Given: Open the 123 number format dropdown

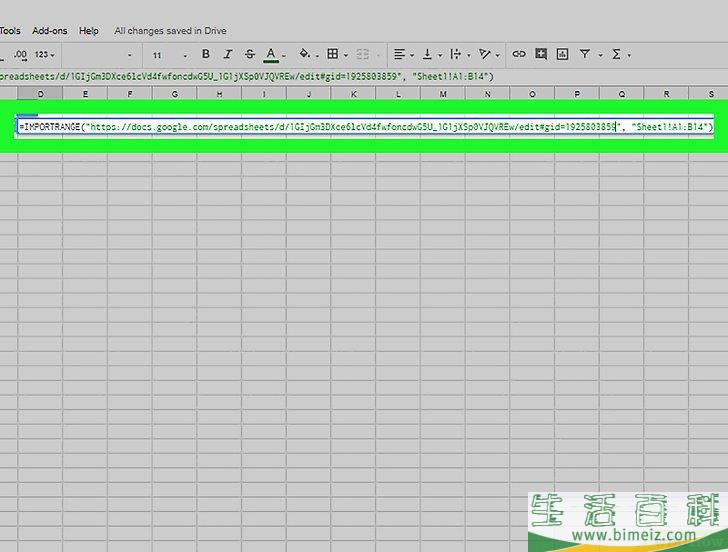Looking at the screenshot, I should coord(45,54).
